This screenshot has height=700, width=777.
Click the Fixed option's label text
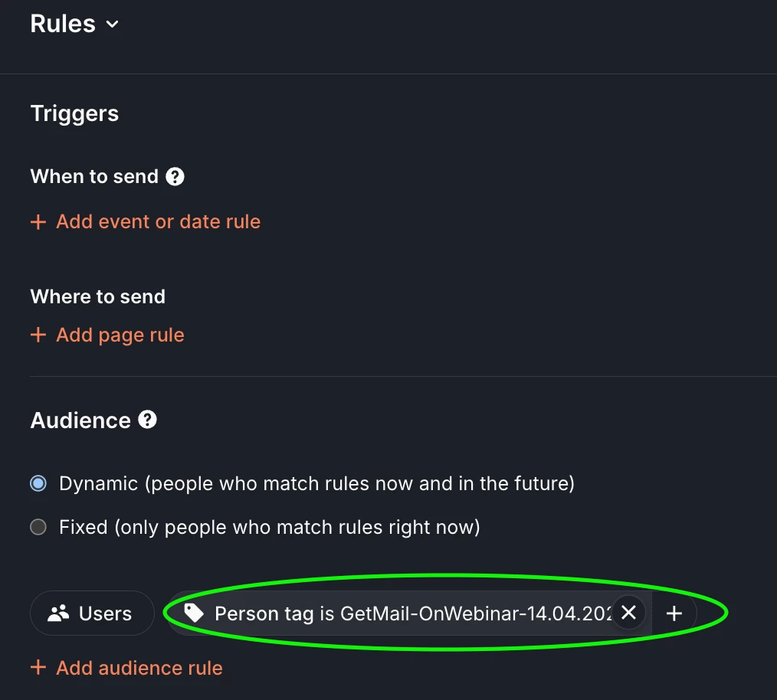(x=269, y=528)
